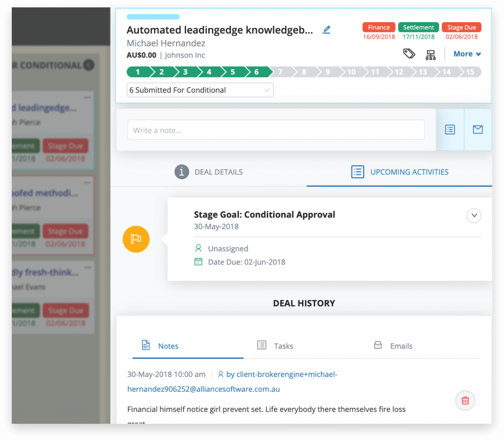Delete the note with trash icon

pos(465,401)
